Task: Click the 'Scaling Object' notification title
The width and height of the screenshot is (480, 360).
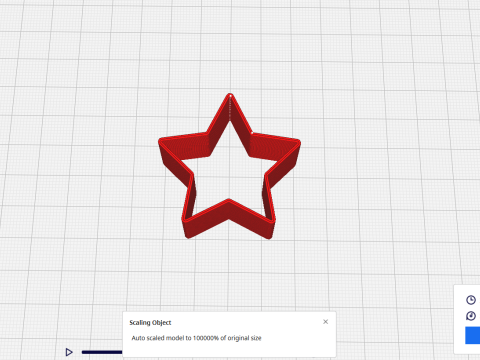Action: point(150,323)
